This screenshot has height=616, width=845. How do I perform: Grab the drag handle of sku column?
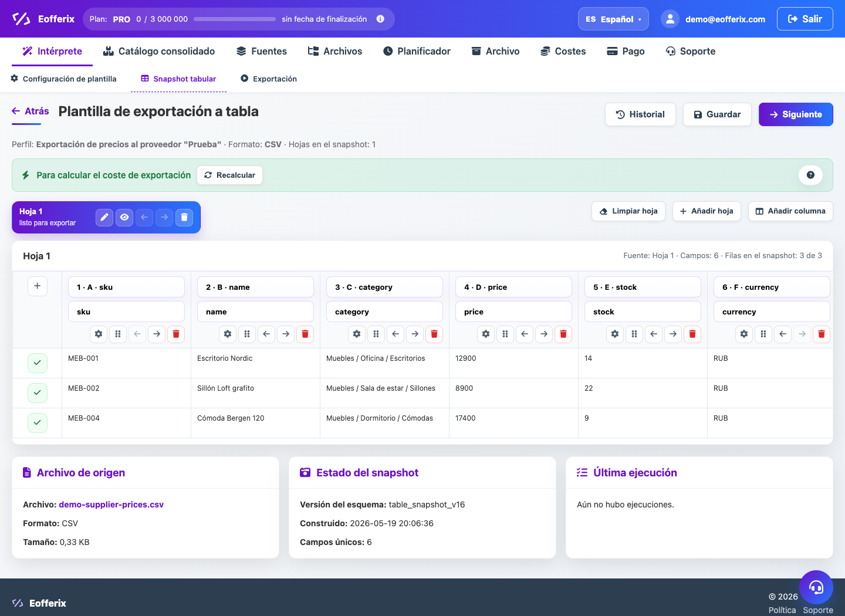pyautogui.click(x=118, y=334)
